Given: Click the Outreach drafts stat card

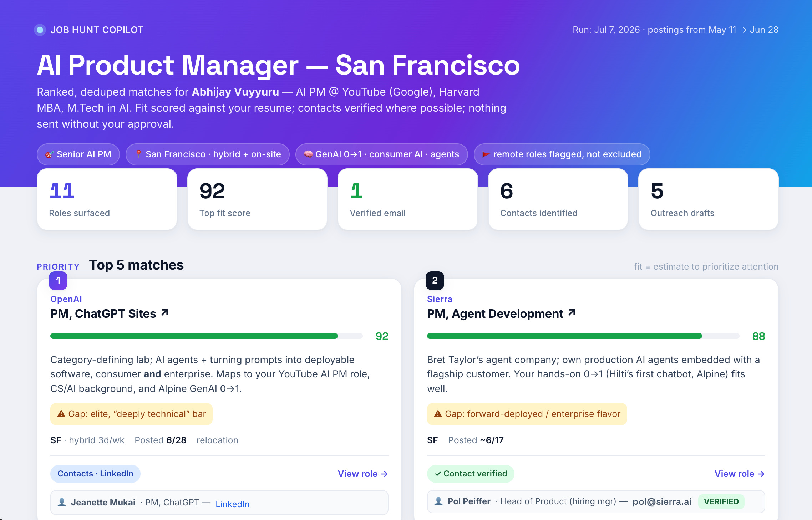Looking at the screenshot, I should pyautogui.click(x=709, y=199).
